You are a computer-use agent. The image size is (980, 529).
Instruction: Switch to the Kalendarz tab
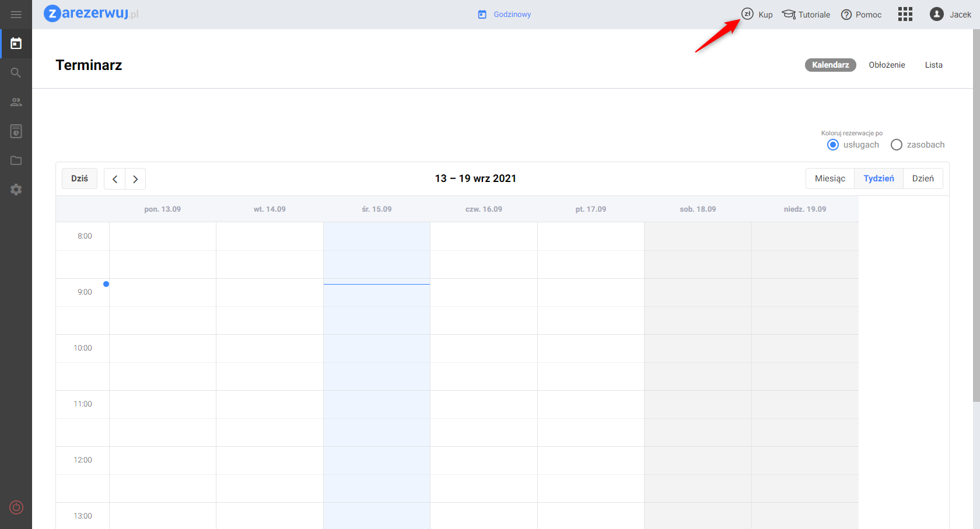[x=831, y=65]
